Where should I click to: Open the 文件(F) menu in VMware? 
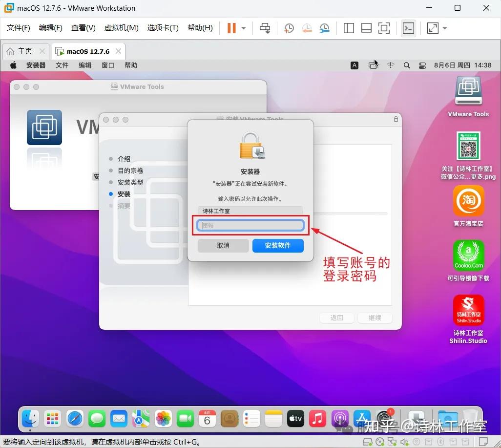(x=18, y=28)
